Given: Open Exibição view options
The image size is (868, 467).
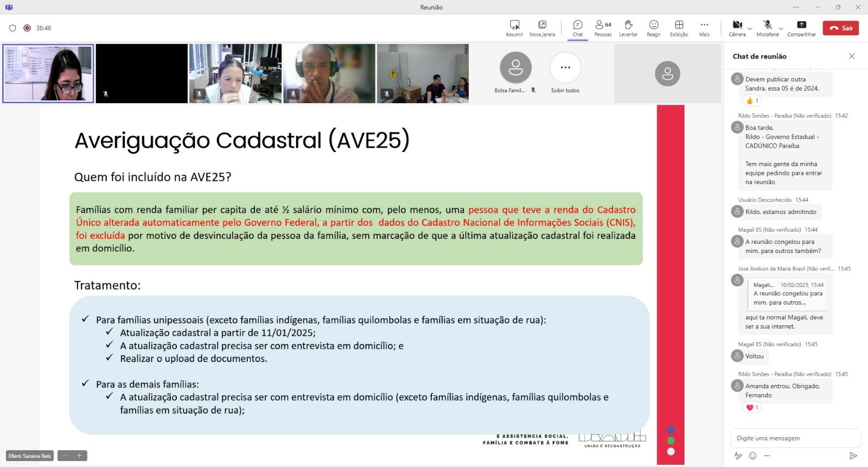Looking at the screenshot, I should pyautogui.click(x=679, y=28).
